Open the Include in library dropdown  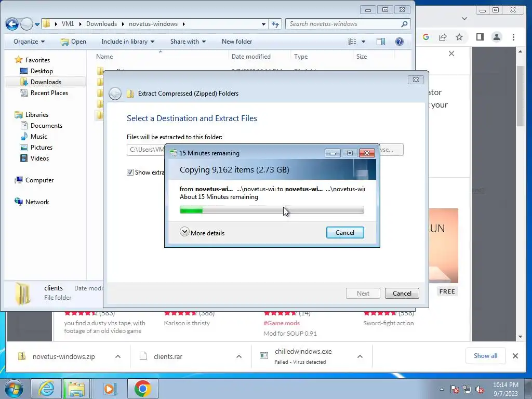[128, 42]
